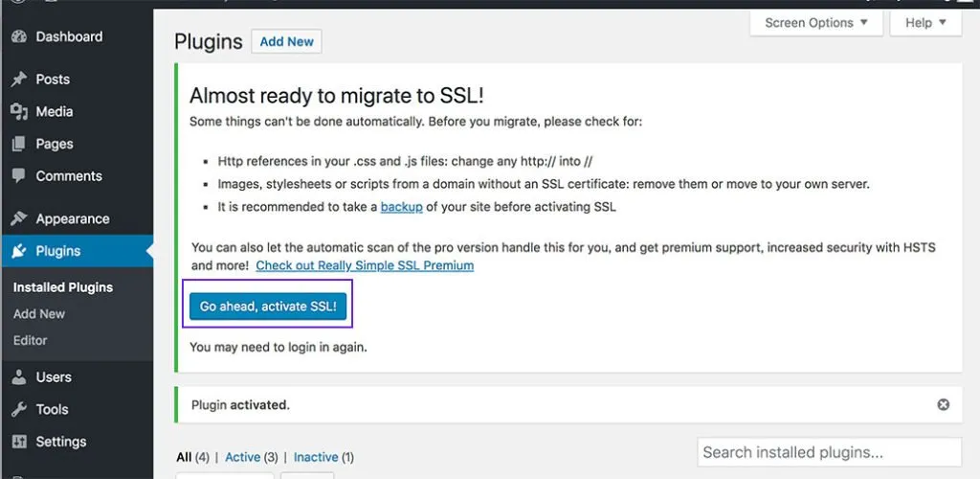The image size is (980, 479).
Task: Click the Dashboard gauge icon
Action: (x=19, y=37)
